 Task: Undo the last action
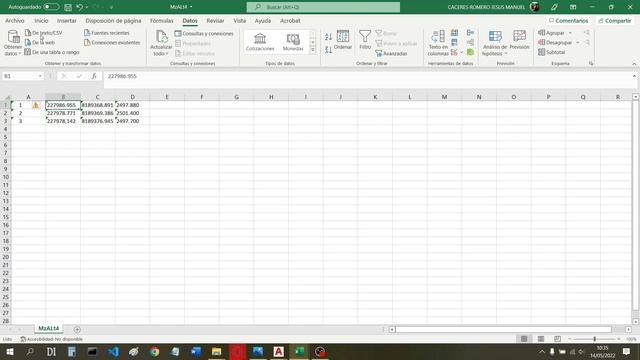coord(80,7)
